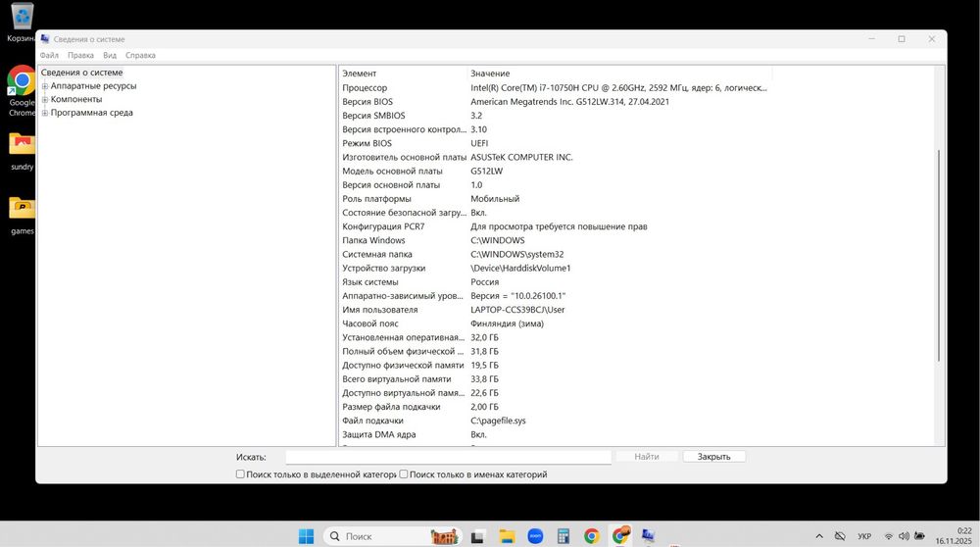Click the LAPTOP-CCS39BCJ\User value
The height and width of the screenshot is (547, 980).
[x=517, y=310]
